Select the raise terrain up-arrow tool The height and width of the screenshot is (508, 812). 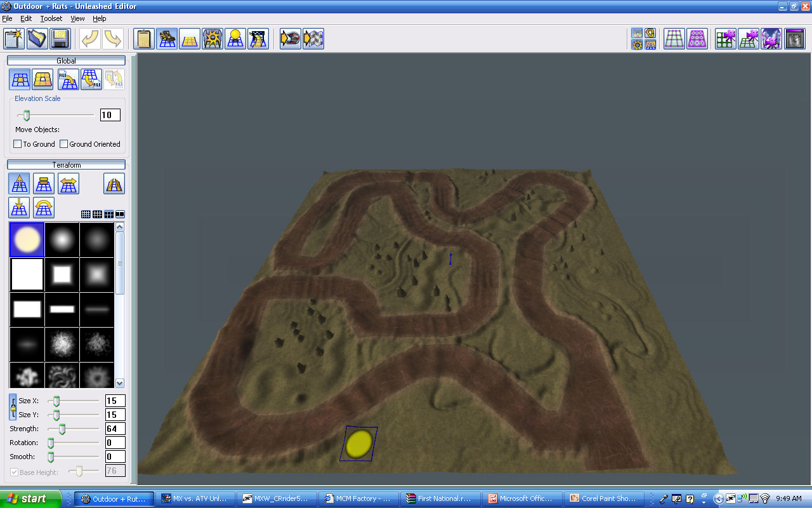(20, 184)
